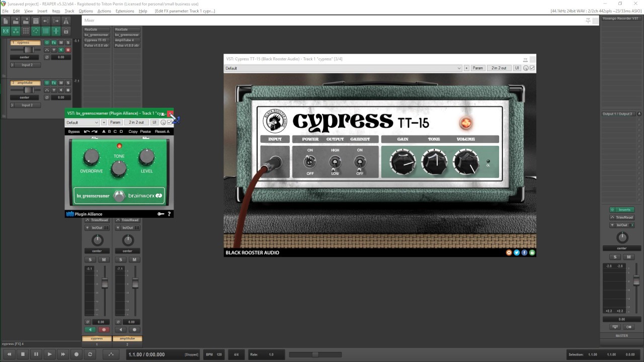The height and width of the screenshot is (362, 644).
Task: Open the Options menu
Action: pyautogui.click(x=86, y=11)
